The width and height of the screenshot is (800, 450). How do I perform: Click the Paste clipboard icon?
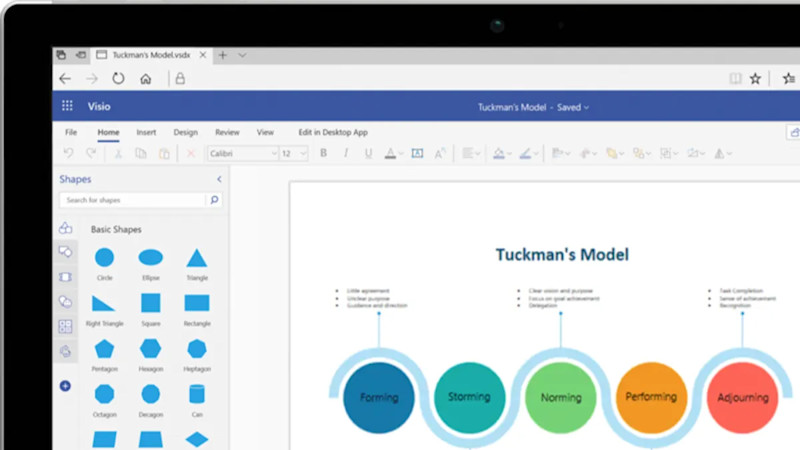click(x=164, y=154)
